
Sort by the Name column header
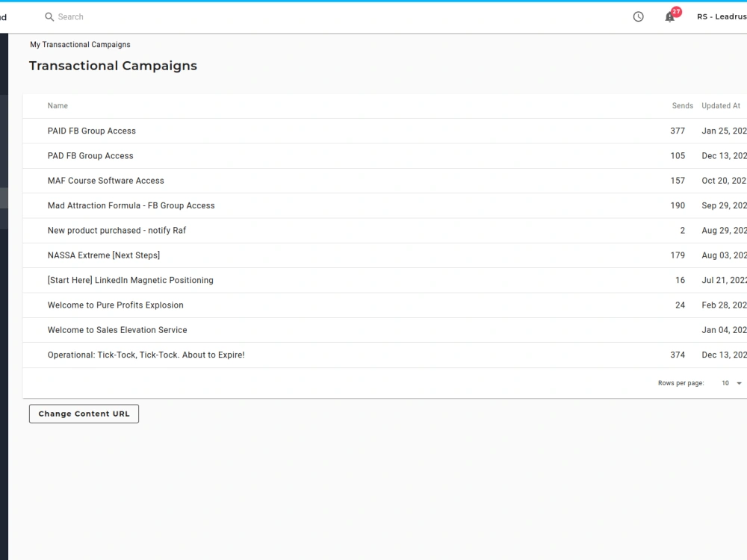[x=58, y=106]
